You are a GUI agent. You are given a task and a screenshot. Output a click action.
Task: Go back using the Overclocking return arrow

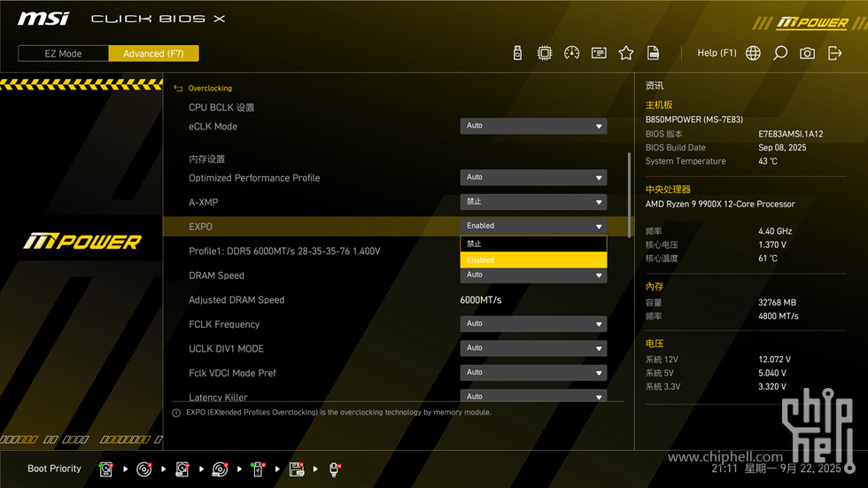point(178,88)
